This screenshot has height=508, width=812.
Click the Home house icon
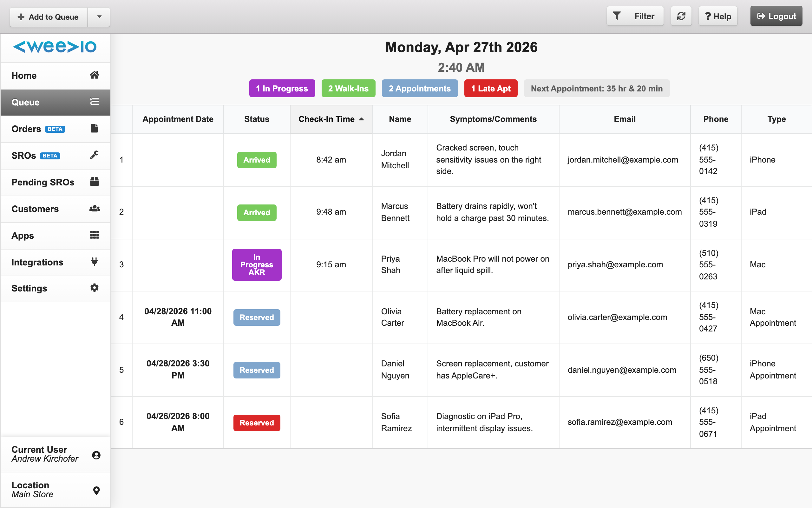click(x=94, y=75)
